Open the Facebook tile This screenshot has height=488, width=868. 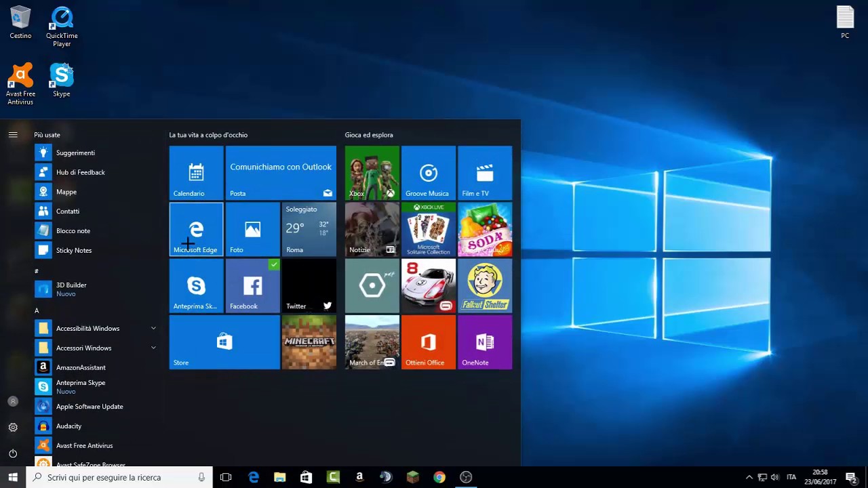(x=252, y=285)
